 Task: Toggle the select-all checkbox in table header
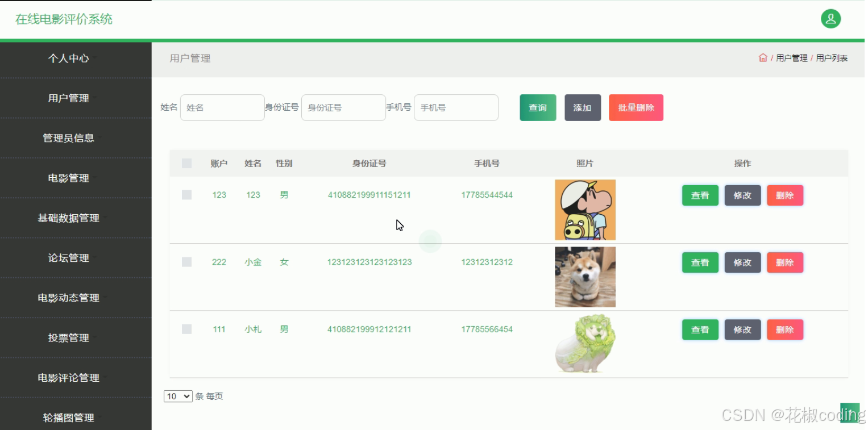(186, 164)
